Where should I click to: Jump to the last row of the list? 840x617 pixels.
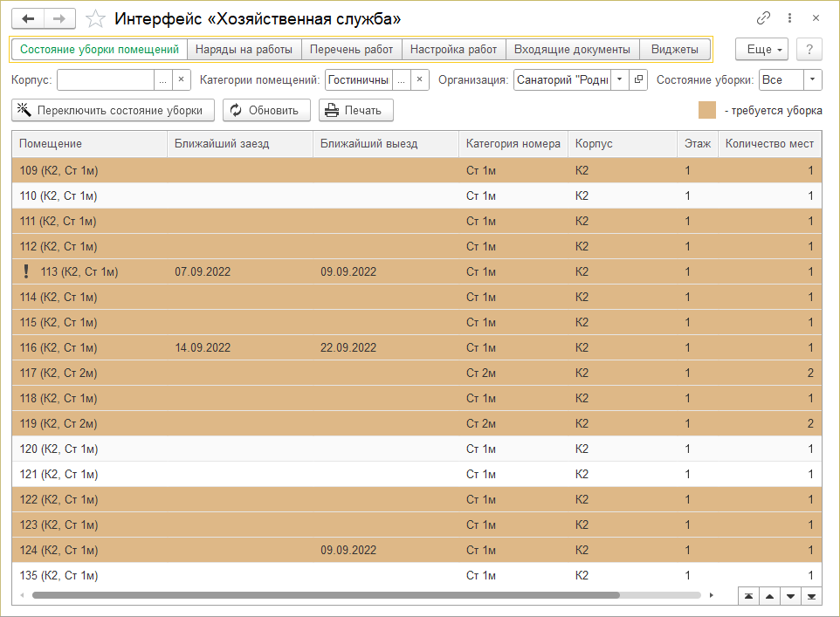pyautogui.click(x=812, y=596)
